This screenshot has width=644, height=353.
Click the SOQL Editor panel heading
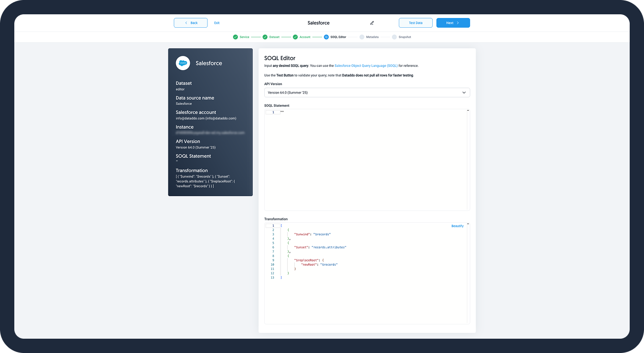tap(280, 58)
